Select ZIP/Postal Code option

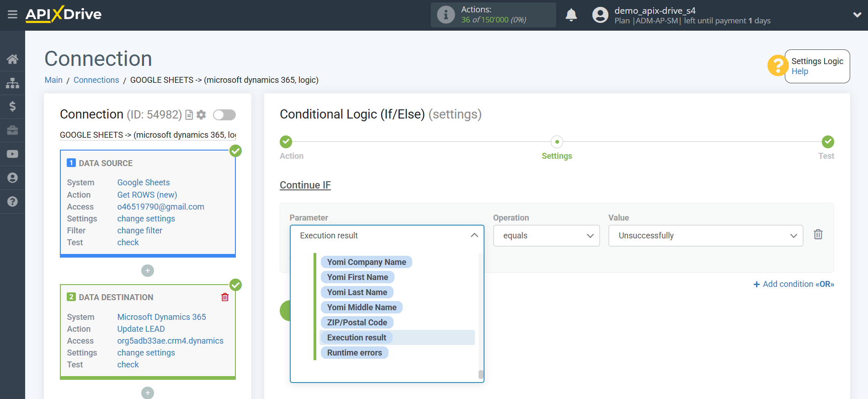coord(357,323)
